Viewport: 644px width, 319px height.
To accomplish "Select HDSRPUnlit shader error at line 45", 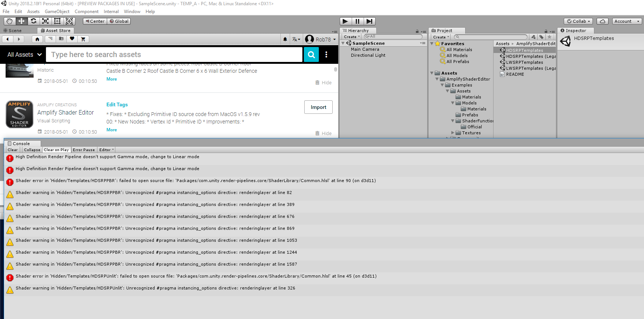I will [324, 278].
